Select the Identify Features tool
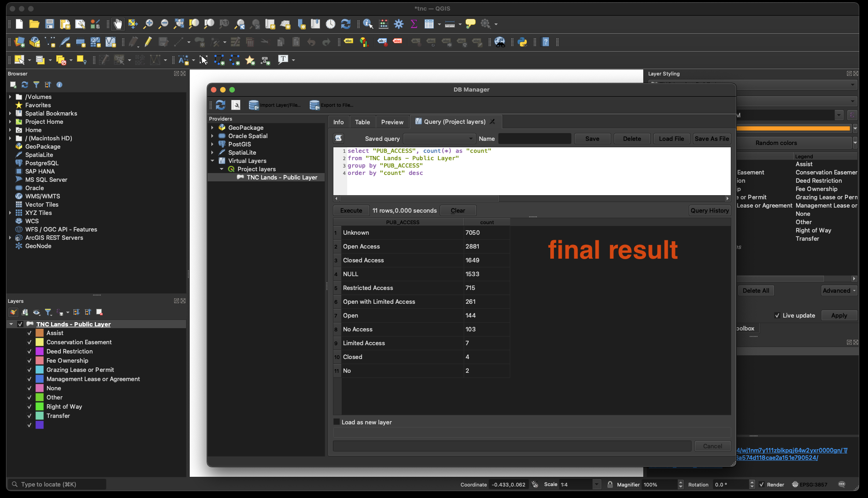This screenshot has height=498, width=868. point(368,24)
